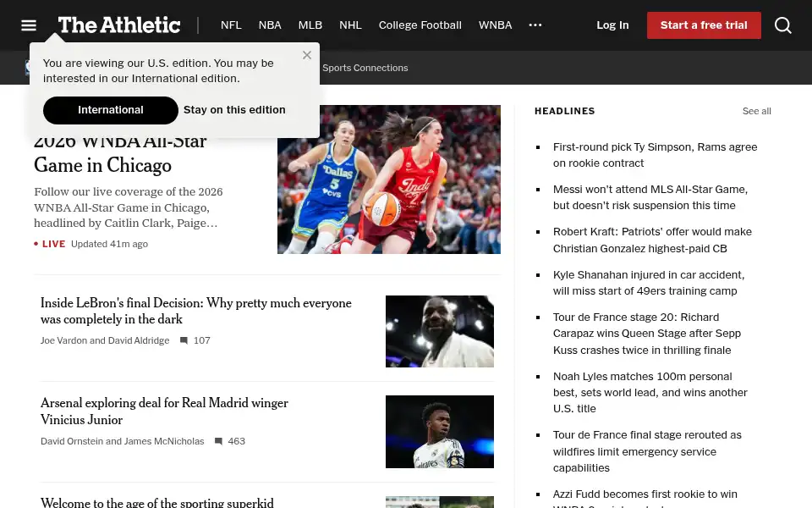Open Robert Kraft Christian Gonzalez headline
The height and width of the screenshot is (508, 812).
652,240
